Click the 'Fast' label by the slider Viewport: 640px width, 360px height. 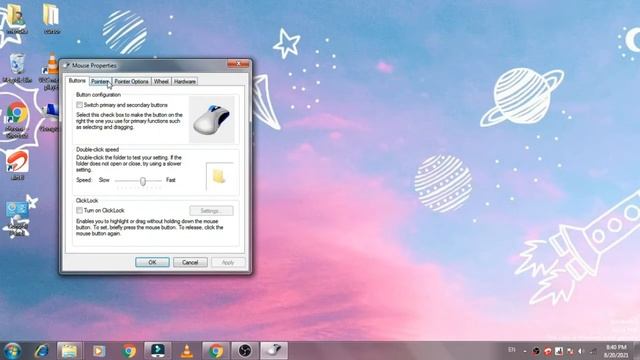[x=171, y=180]
